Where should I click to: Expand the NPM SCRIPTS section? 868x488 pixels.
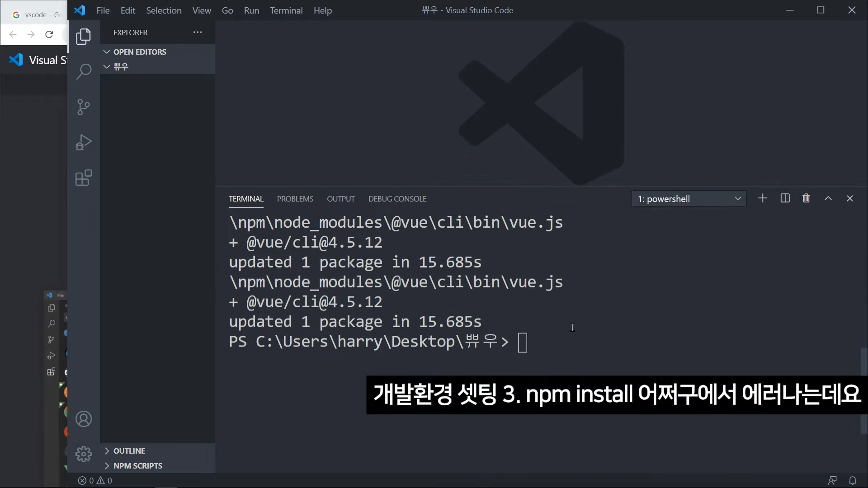click(x=137, y=466)
